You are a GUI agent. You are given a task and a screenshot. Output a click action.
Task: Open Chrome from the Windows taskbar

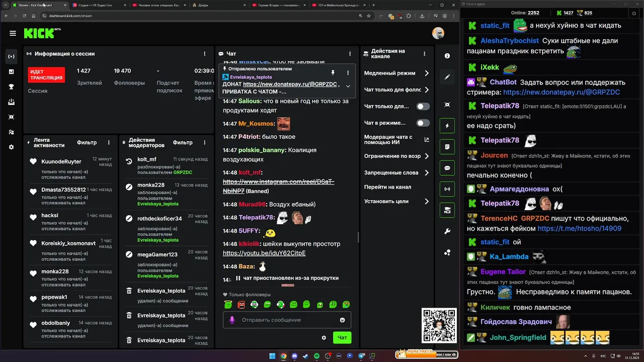[x=283, y=356]
